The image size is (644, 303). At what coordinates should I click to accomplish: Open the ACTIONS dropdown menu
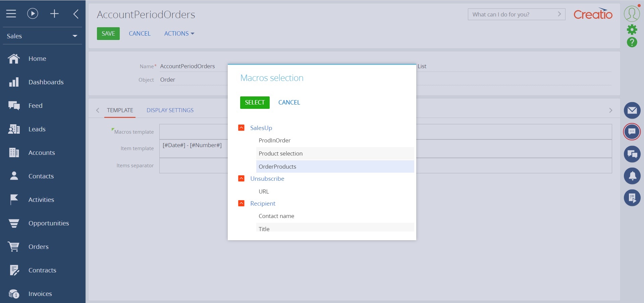coord(179,33)
